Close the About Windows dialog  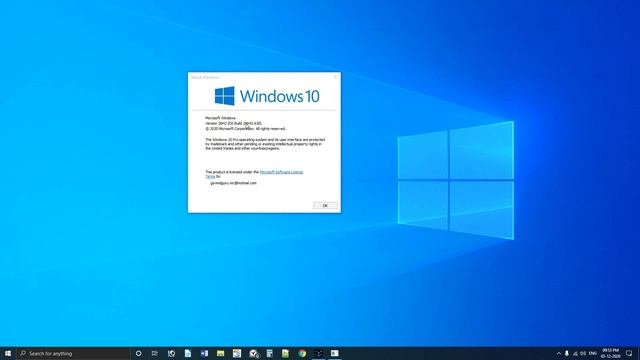[x=336, y=77]
